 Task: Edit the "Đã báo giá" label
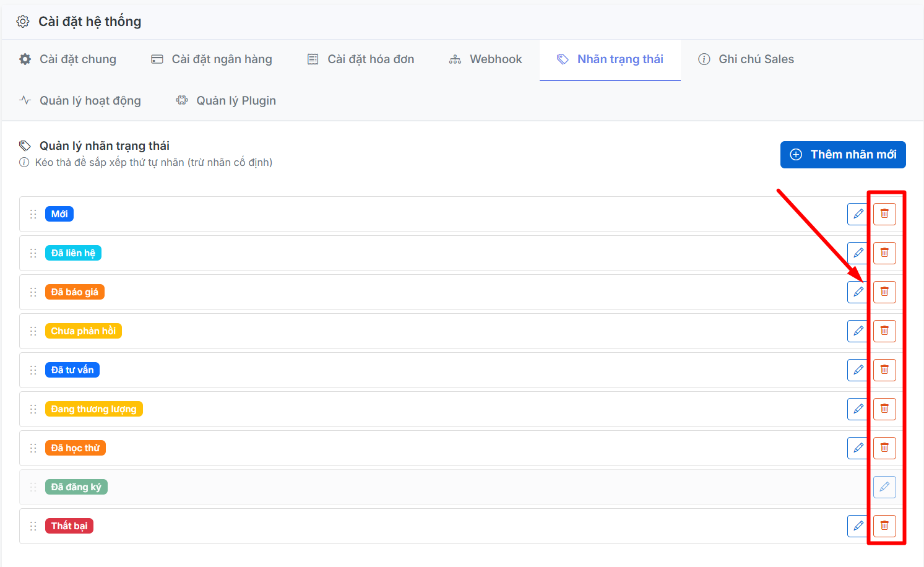[x=858, y=292]
